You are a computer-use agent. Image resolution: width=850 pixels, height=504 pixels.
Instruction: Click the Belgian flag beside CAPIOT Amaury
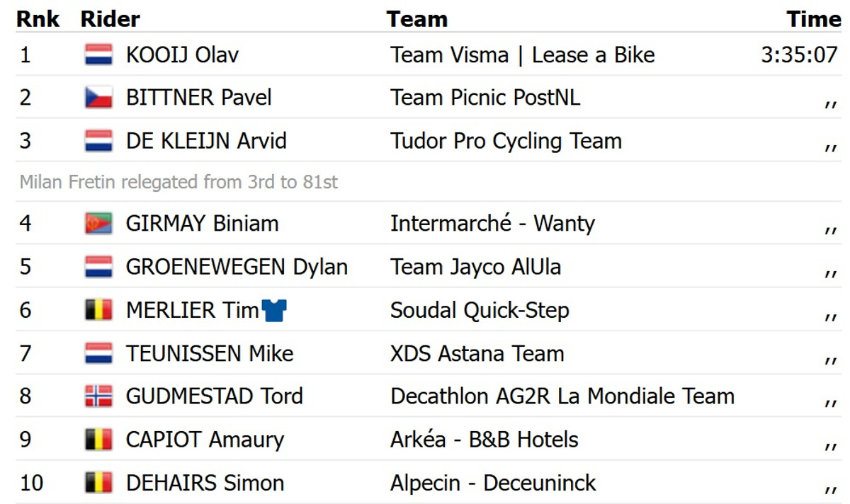[98, 440]
